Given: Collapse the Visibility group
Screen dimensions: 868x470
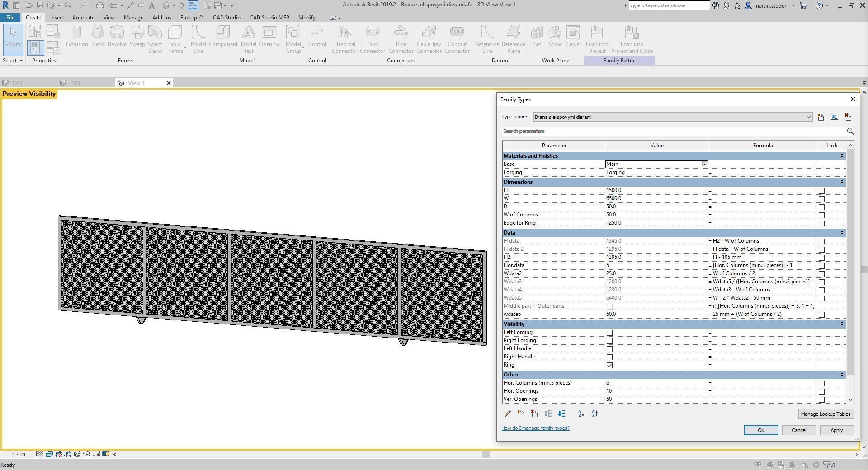Looking at the screenshot, I should (x=841, y=324).
